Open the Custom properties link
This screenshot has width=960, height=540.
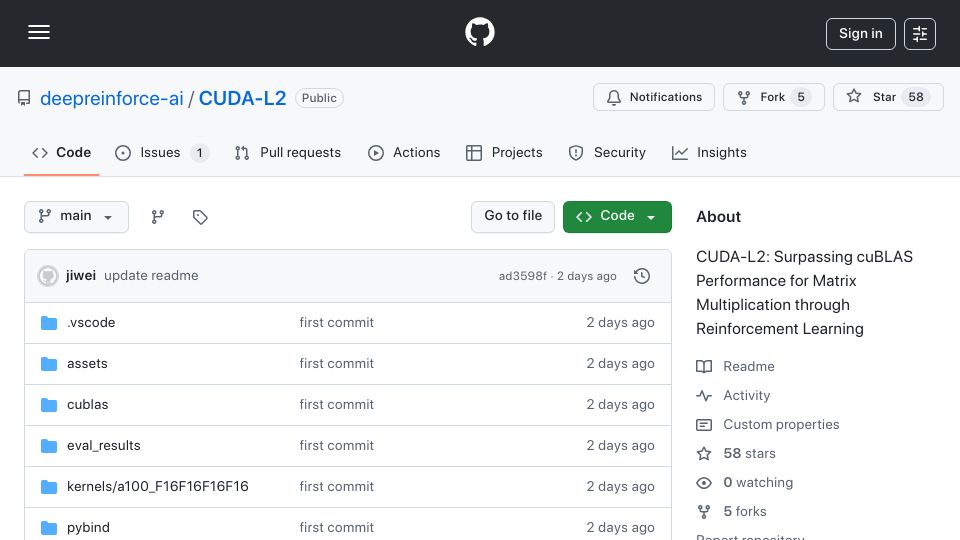[x=781, y=424]
